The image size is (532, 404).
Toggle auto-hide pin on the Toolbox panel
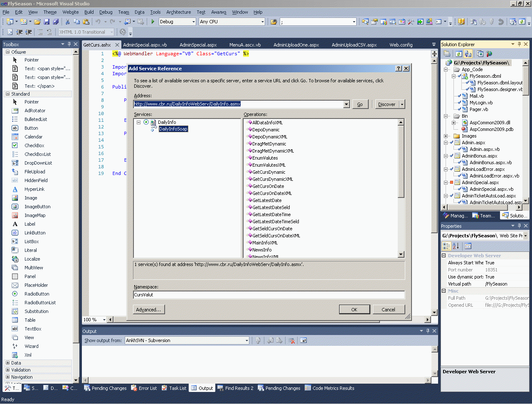[69, 44]
